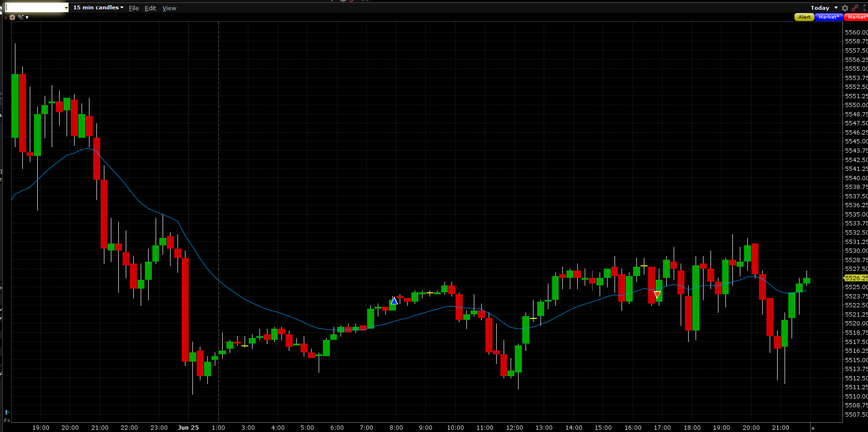Click the blue Market* buy button
This screenshot has width=868, height=432.
click(829, 17)
